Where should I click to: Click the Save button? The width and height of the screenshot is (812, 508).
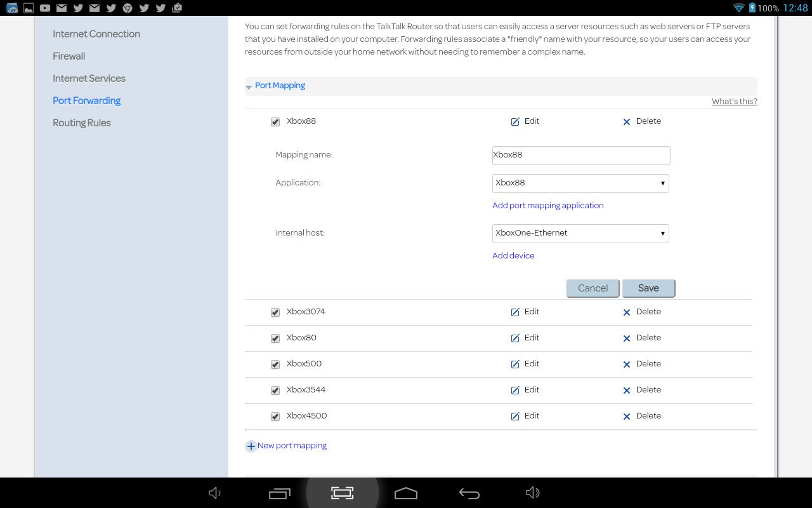[x=648, y=288]
